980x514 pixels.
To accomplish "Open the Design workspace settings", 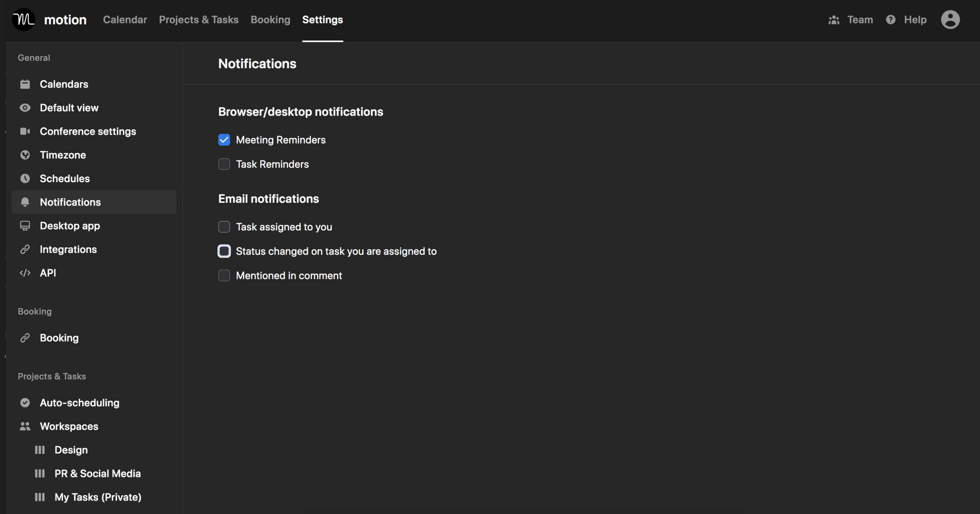I will pyautogui.click(x=71, y=450).
